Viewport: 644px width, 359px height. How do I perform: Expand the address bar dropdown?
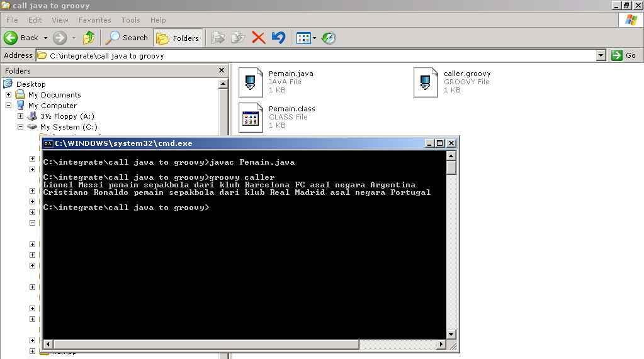click(x=601, y=55)
